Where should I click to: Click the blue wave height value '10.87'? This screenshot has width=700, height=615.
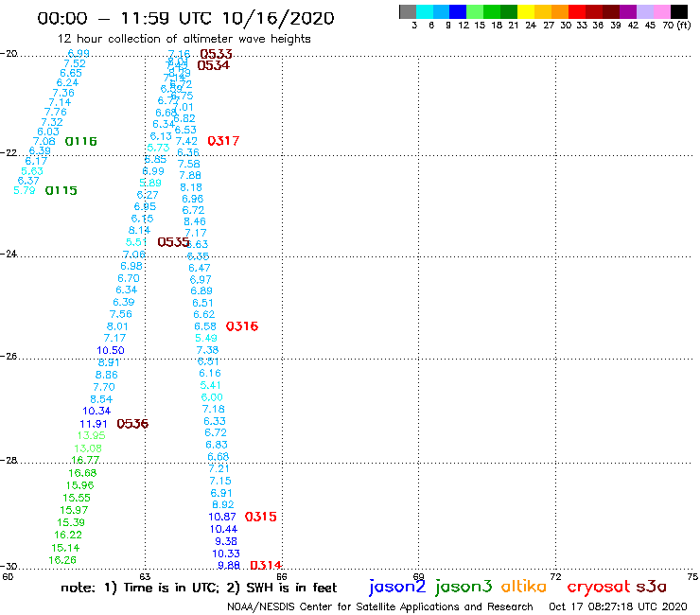pos(222,517)
